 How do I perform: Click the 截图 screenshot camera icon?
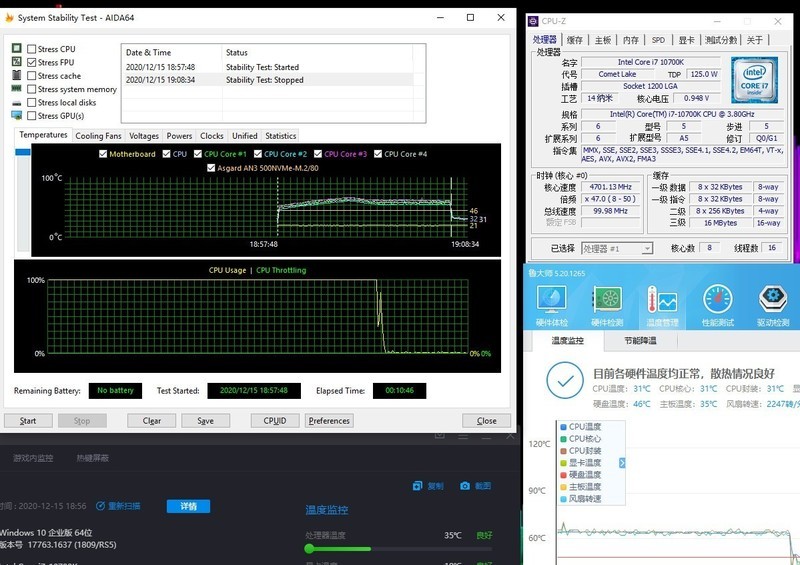465,486
